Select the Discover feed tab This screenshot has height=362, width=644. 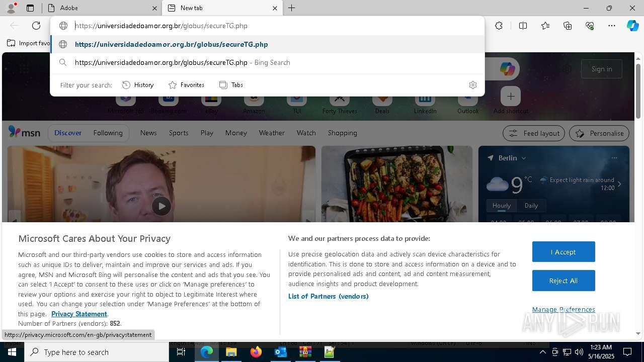tap(68, 133)
